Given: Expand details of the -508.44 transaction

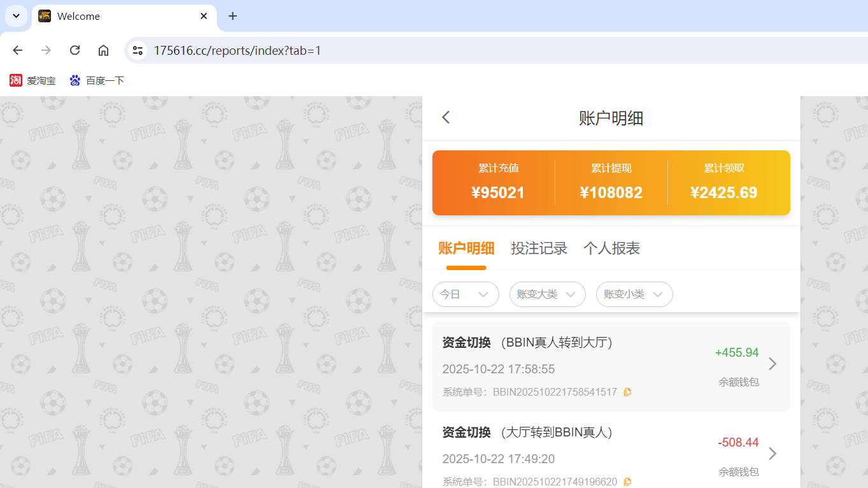Looking at the screenshot, I should (772, 454).
